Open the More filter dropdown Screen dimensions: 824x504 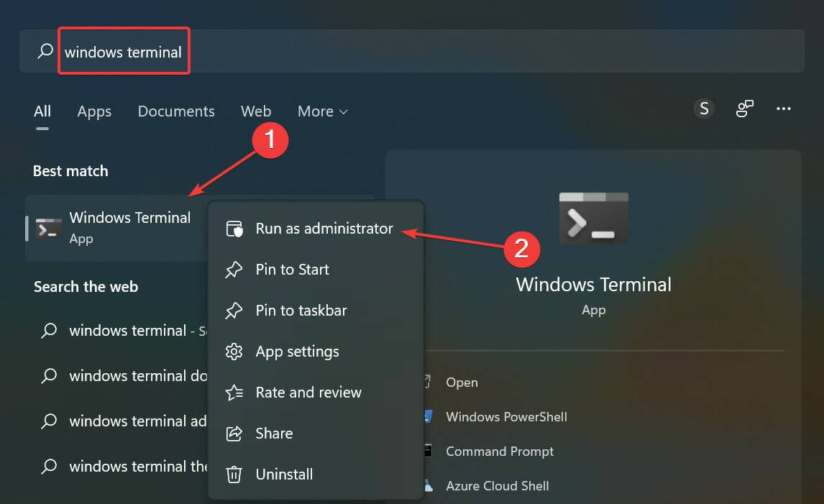[x=321, y=111]
